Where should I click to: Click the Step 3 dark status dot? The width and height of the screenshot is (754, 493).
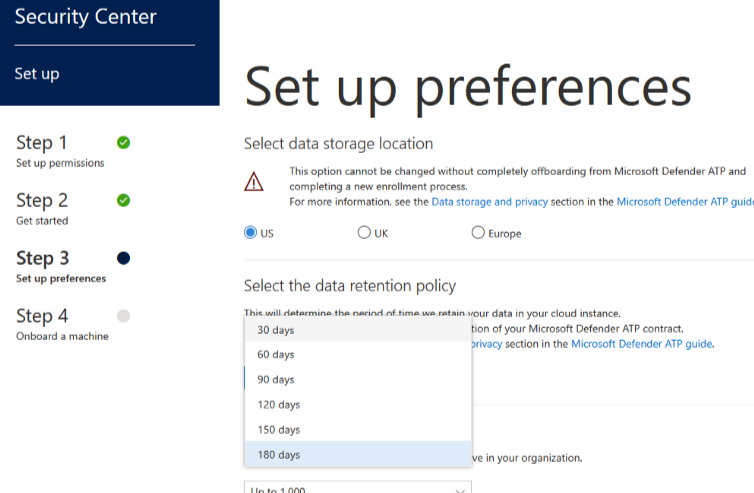click(x=124, y=258)
